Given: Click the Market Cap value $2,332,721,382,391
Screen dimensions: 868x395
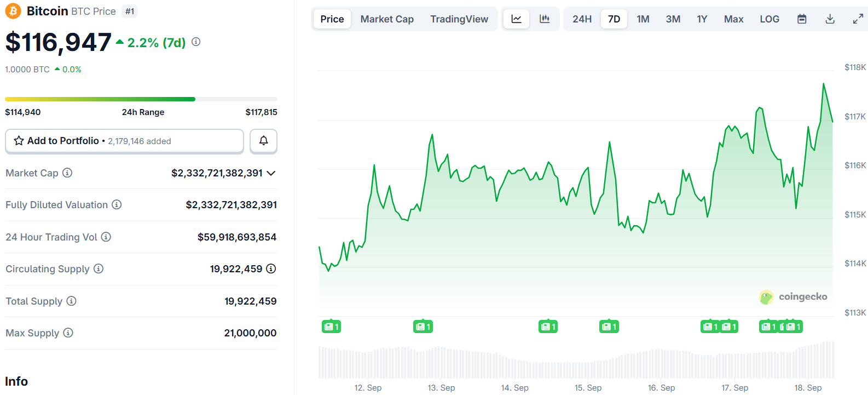Looking at the screenshot, I should tap(217, 173).
